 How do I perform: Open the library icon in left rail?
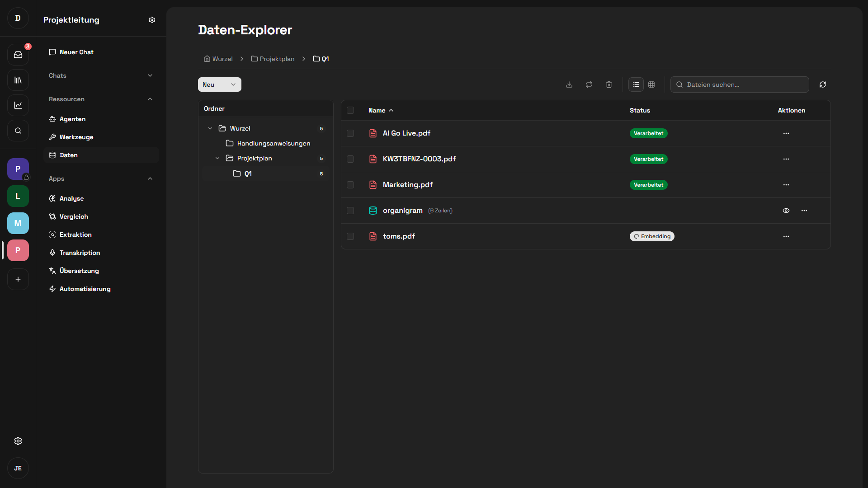18,80
